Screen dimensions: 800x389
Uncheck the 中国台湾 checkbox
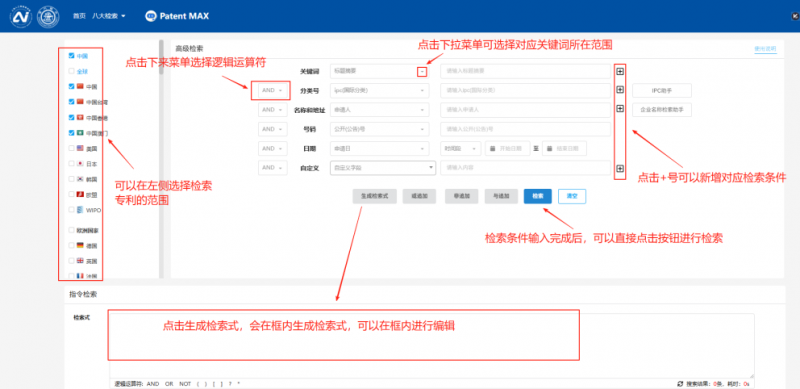(x=71, y=102)
